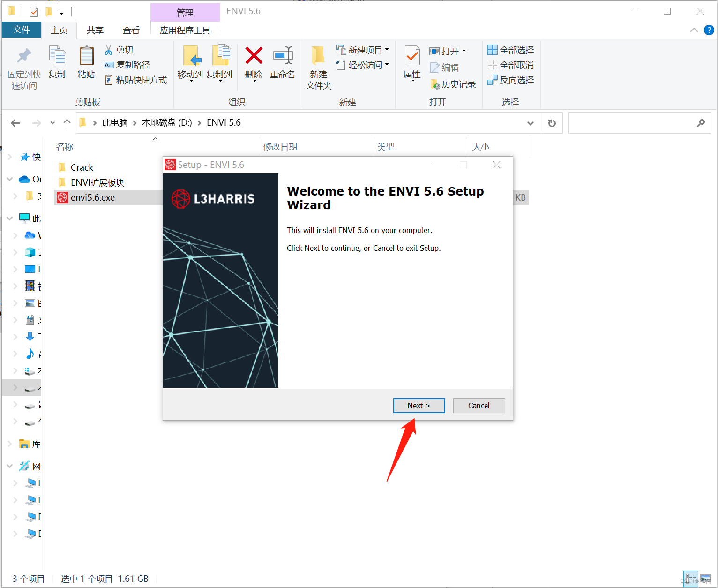Viewport: 718px width, 588px height.
Task: Select Cut scissors command
Action: point(119,50)
